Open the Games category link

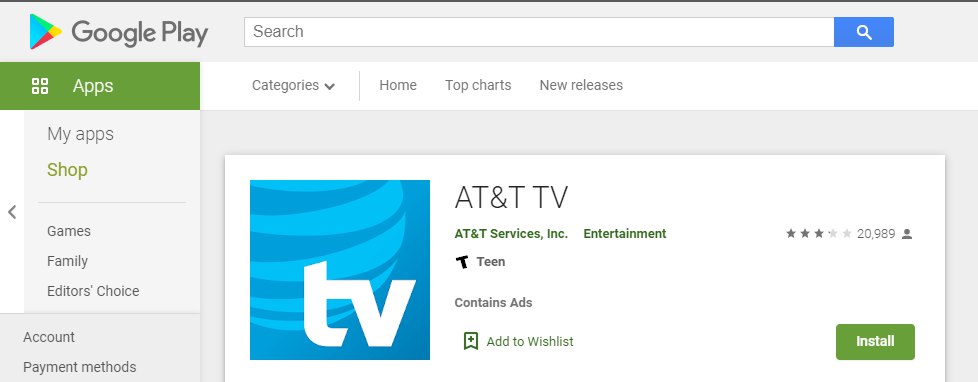pos(69,231)
